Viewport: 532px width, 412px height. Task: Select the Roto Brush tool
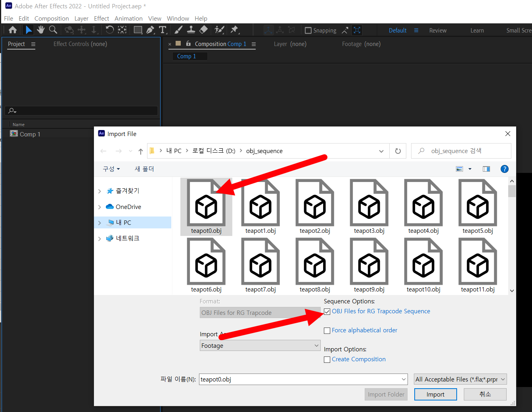pyautogui.click(x=219, y=30)
